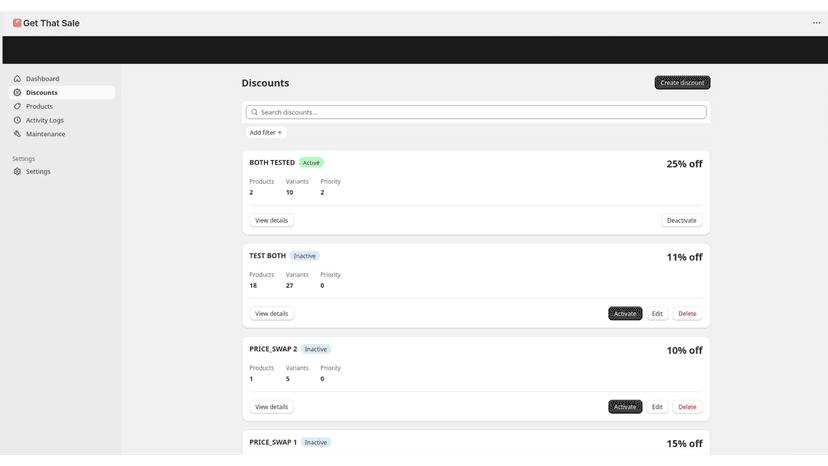
Task: View details of BOTH TESTED discount
Action: coord(271,220)
